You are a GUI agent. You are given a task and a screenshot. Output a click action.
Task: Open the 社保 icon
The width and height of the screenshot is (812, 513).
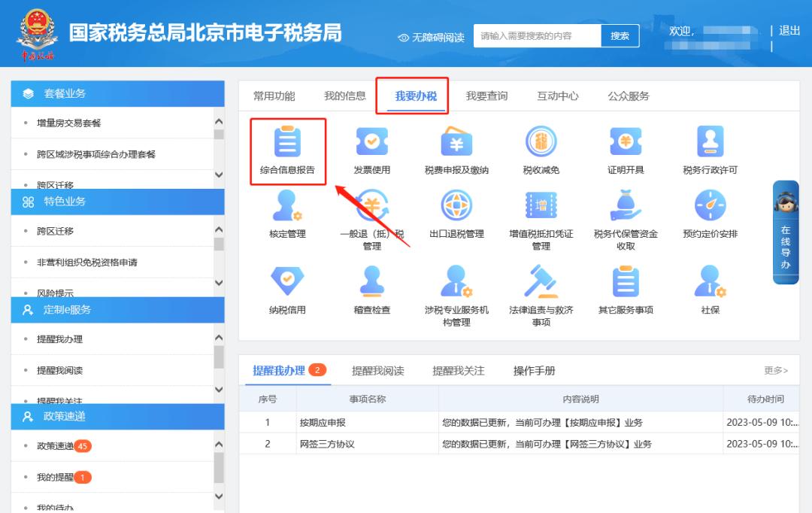710,281
